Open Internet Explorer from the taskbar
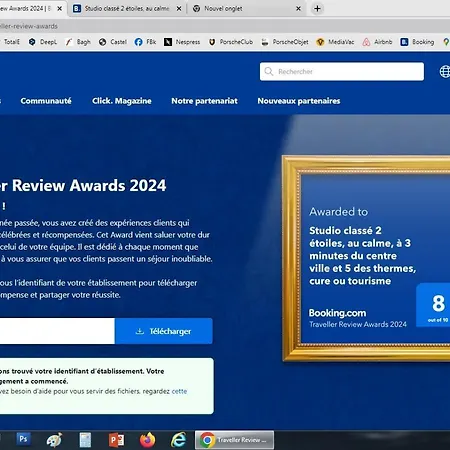450x450 pixels. (179, 440)
